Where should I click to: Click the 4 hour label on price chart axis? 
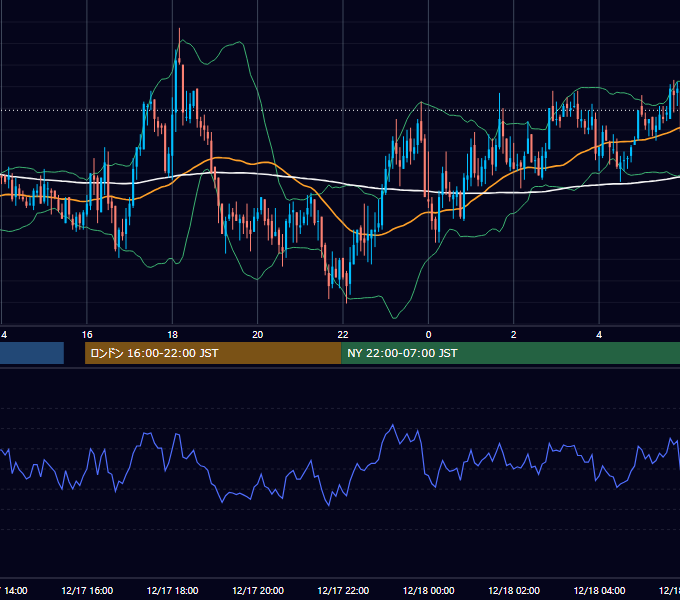coord(599,335)
